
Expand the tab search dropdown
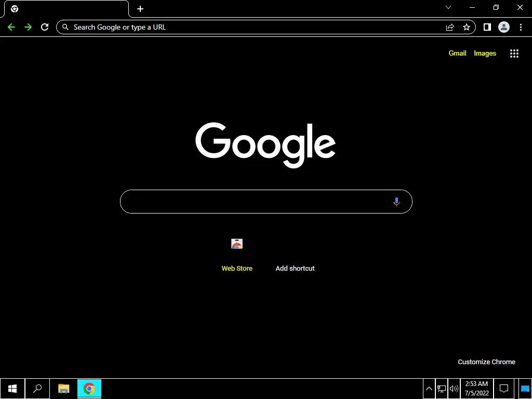pos(448,7)
